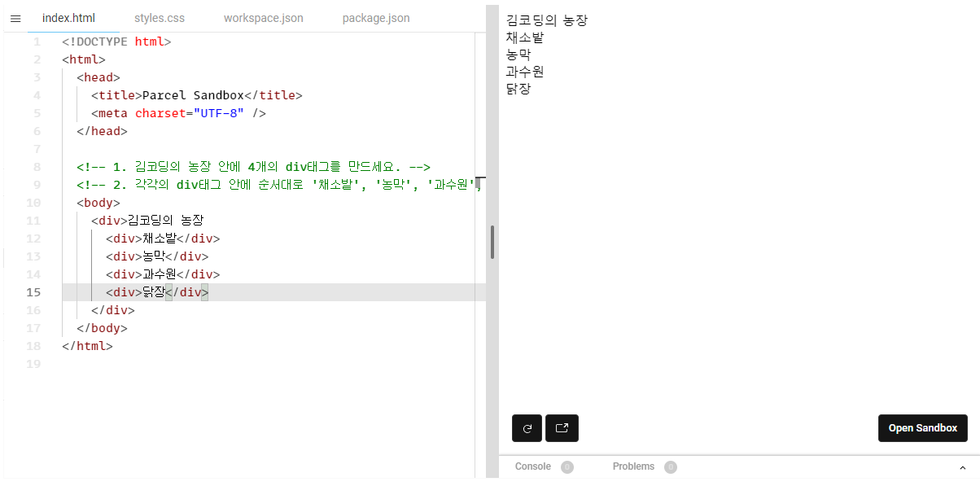Image resolution: width=980 pixels, height=486 pixels.
Task: Click line number 19 in gutter
Action: pos(33,364)
